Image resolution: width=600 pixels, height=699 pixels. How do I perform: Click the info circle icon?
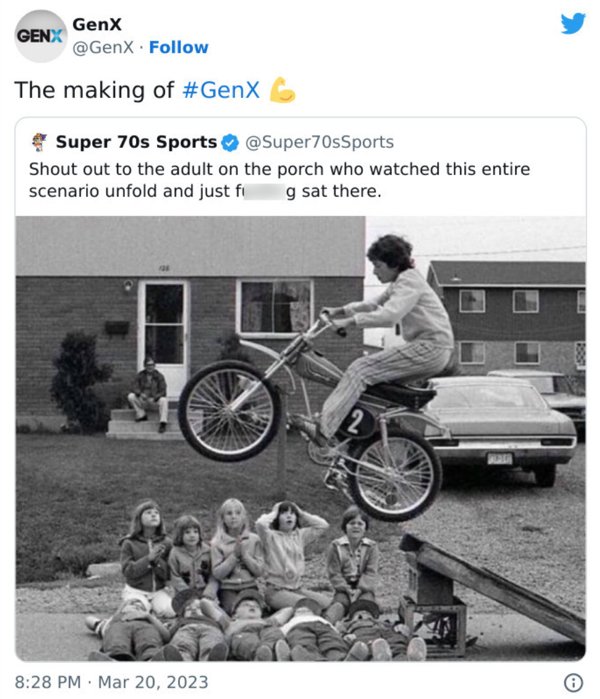(574, 683)
